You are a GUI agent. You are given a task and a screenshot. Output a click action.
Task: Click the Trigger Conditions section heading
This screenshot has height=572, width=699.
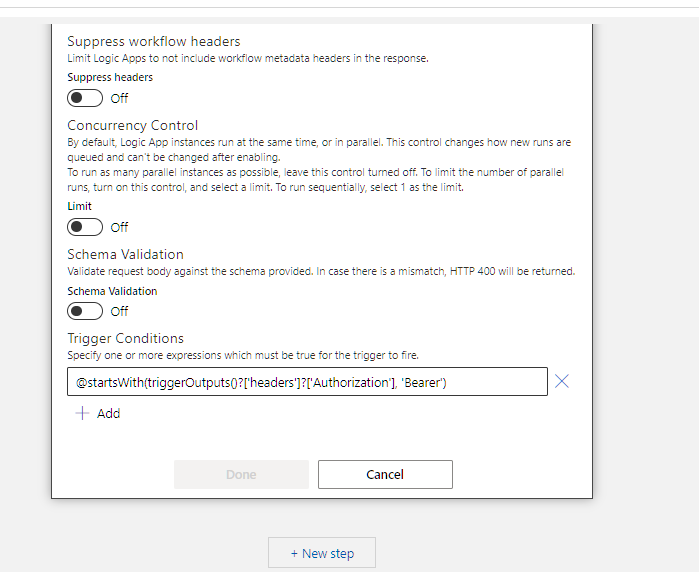click(x=125, y=339)
